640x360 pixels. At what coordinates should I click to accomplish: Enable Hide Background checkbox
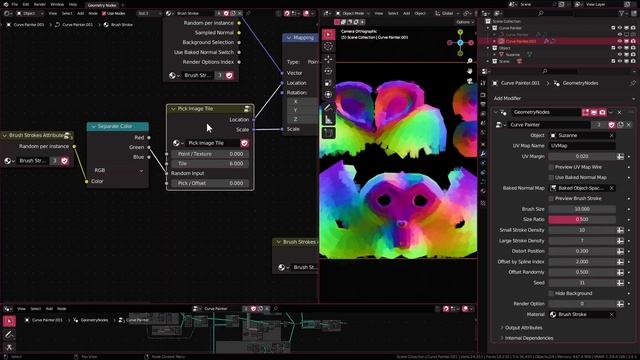click(551, 293)
